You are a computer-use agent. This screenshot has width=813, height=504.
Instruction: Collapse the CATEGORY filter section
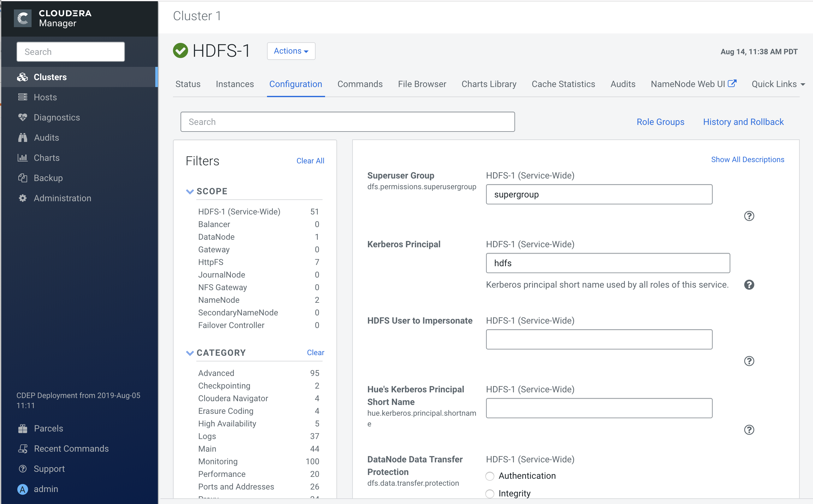tap(190, 353)
